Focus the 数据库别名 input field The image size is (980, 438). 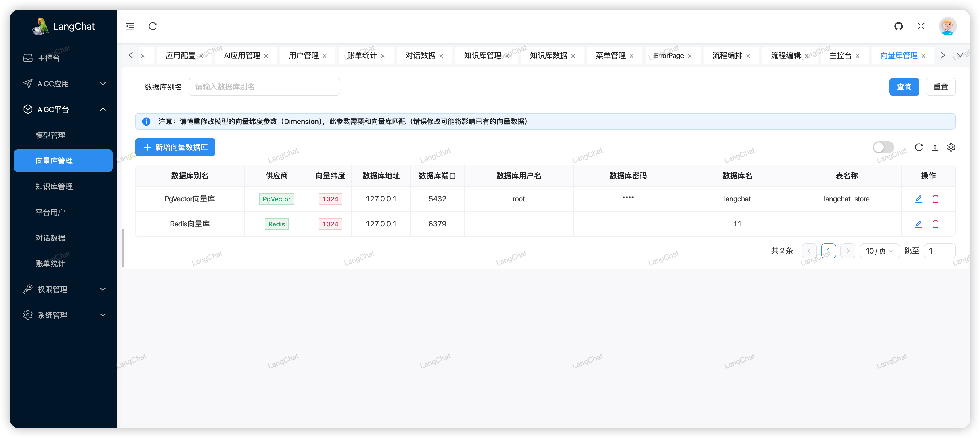pyautogui.click(x=264, y=87)
